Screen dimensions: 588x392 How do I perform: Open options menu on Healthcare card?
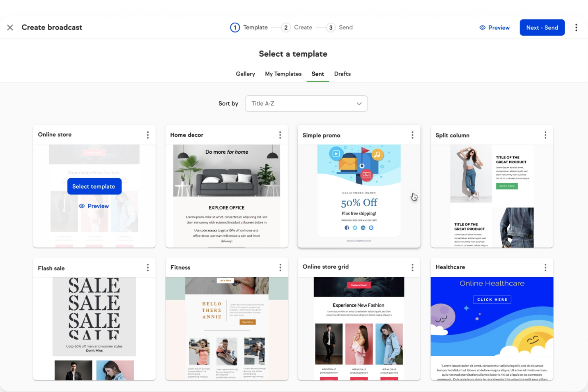pos(545,267)
